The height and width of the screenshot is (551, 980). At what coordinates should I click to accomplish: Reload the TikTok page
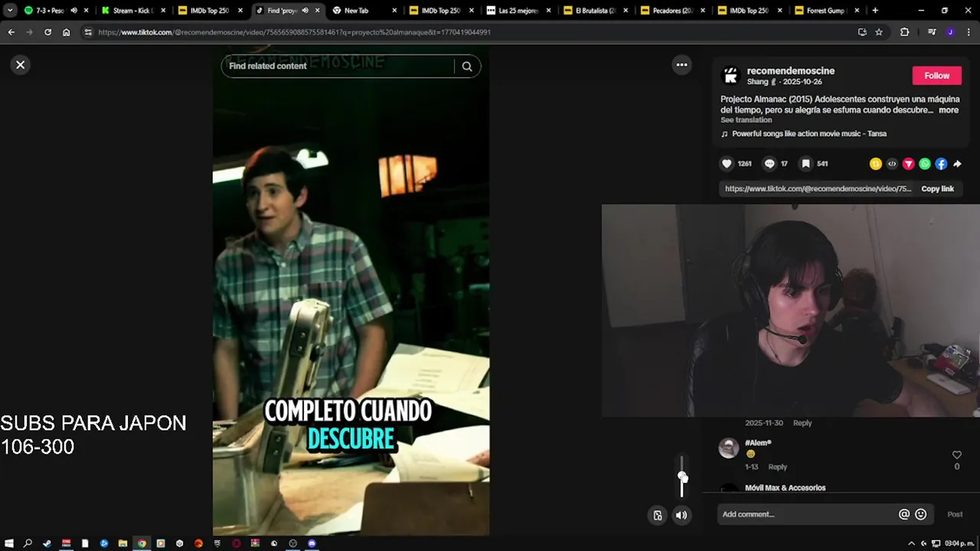coord(47,32)
